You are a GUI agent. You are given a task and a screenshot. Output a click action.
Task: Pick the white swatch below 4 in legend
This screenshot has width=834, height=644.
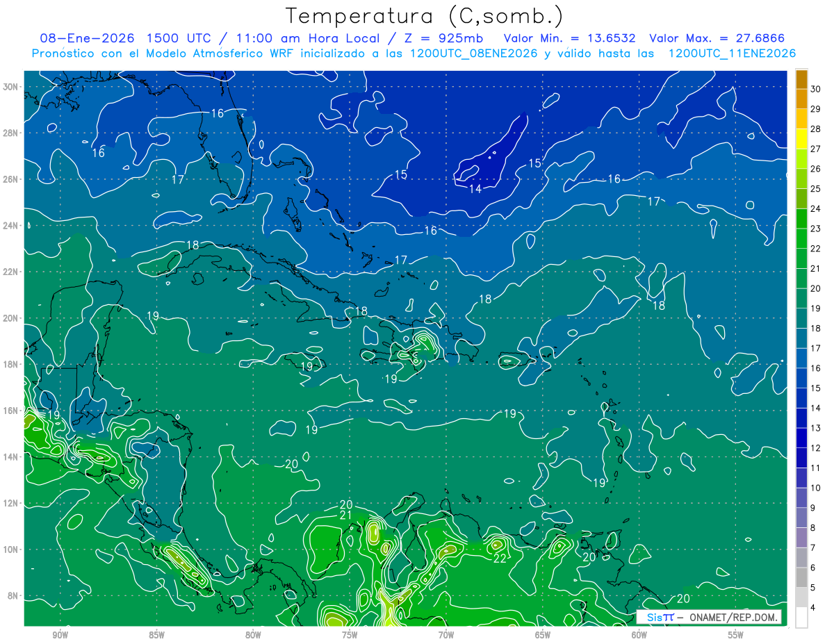point(801,618)
